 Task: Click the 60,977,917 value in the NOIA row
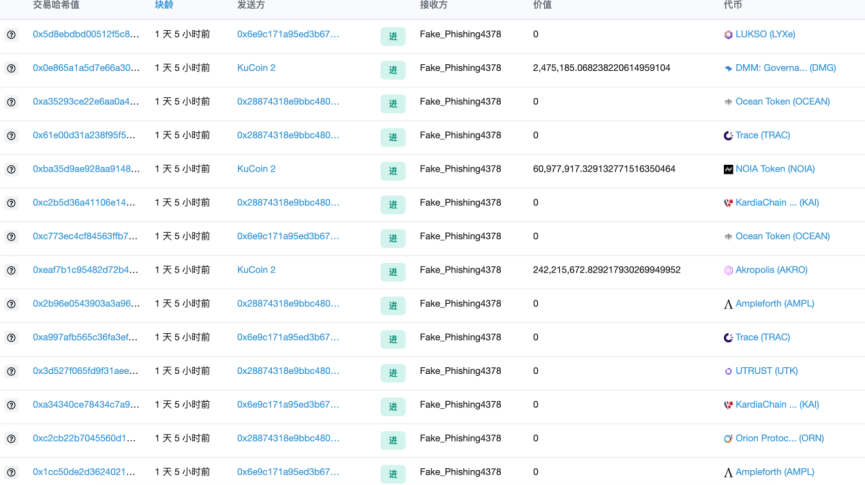(x=604, y=169)
